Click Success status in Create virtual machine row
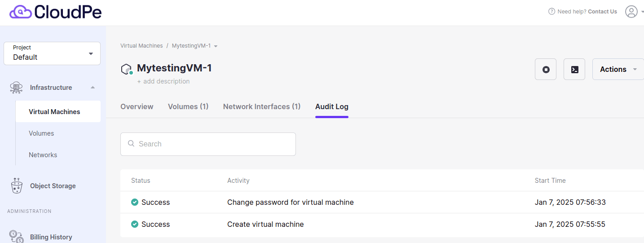 [x=155, y=224]
